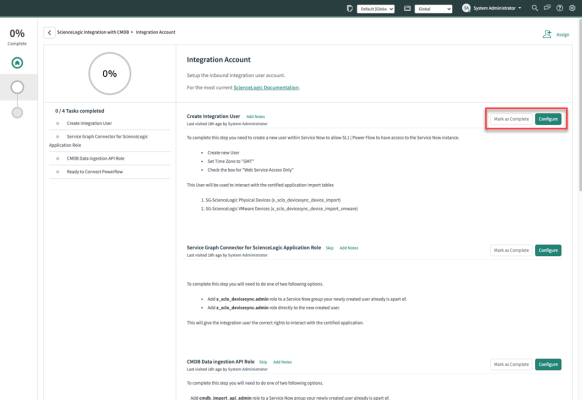Viewport: 582px width, 400px height.
Task: Click the update set shield icon
Action: point(349,8)
